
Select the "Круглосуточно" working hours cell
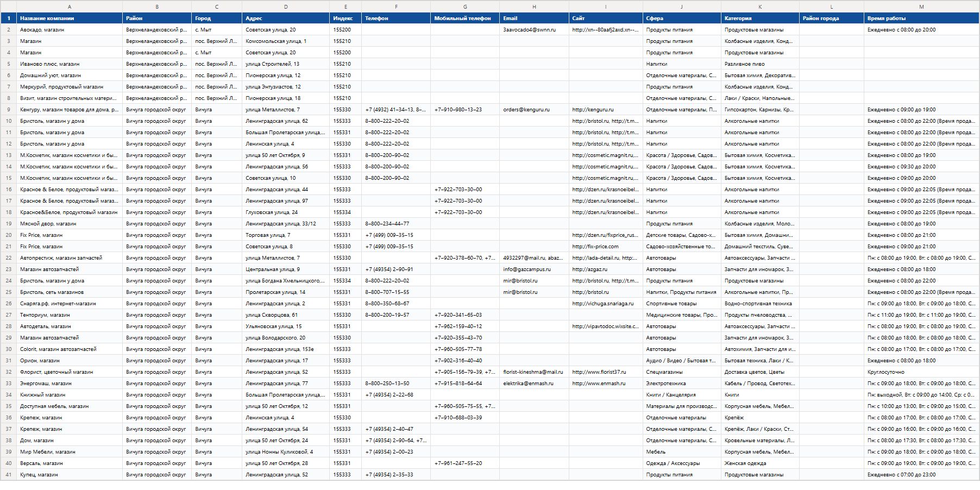[x=921, y=372]
